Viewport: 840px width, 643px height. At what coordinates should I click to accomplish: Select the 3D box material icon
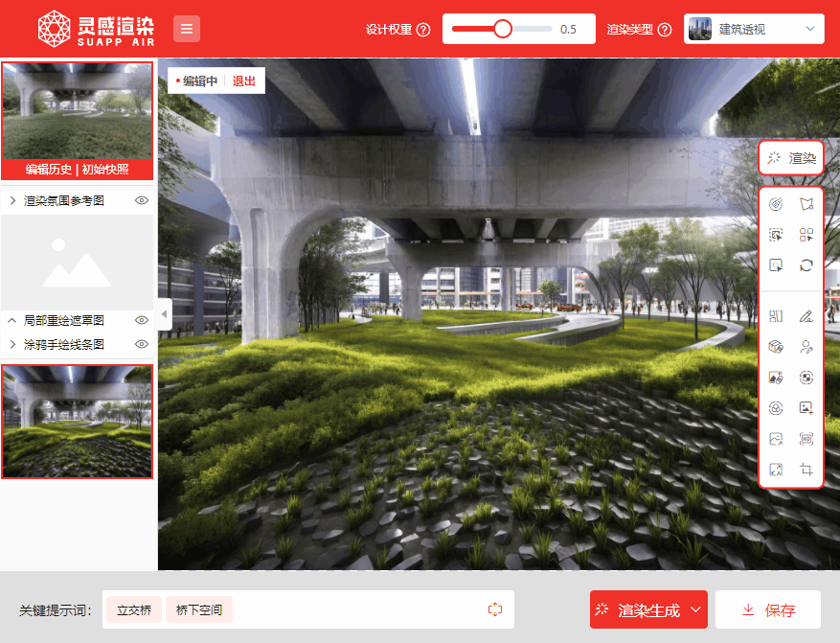[x=776, y=347]
